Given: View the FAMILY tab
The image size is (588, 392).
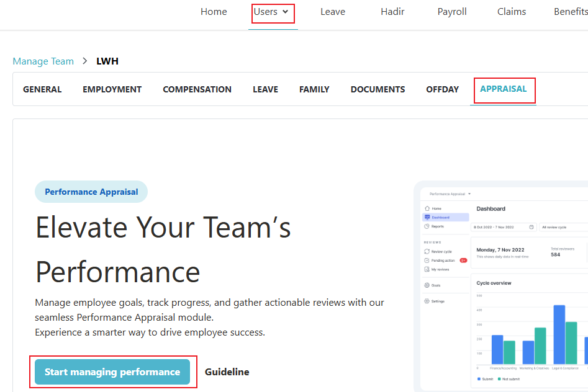Looking at the screenshot, I should pyautogui.click(x=314, y=89).
